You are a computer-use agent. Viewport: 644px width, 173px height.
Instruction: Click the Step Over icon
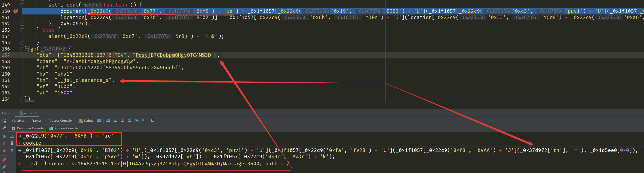coord(108,121)
